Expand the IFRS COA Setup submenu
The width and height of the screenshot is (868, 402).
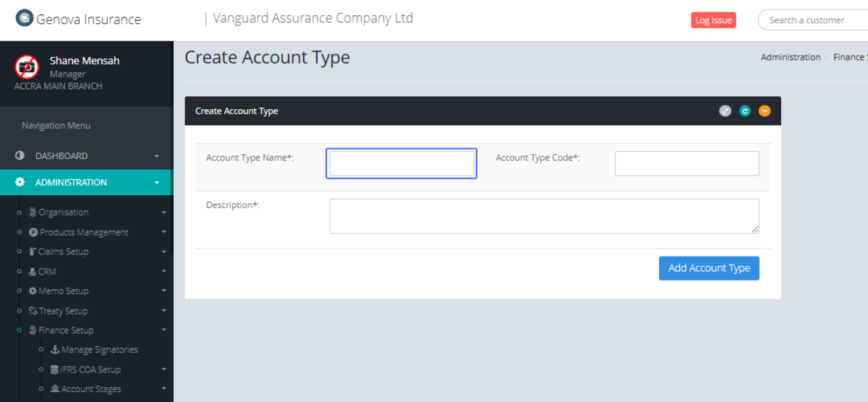coord(163,369)
